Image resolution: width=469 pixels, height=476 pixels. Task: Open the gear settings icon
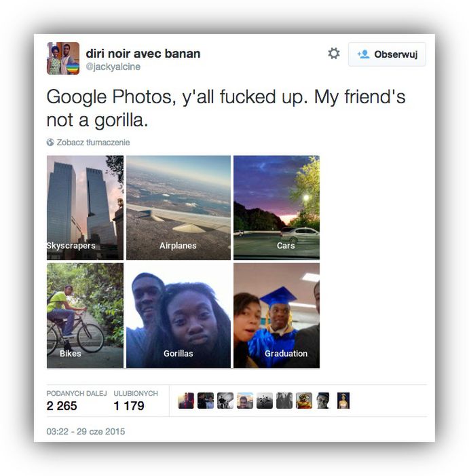point(334,54)
